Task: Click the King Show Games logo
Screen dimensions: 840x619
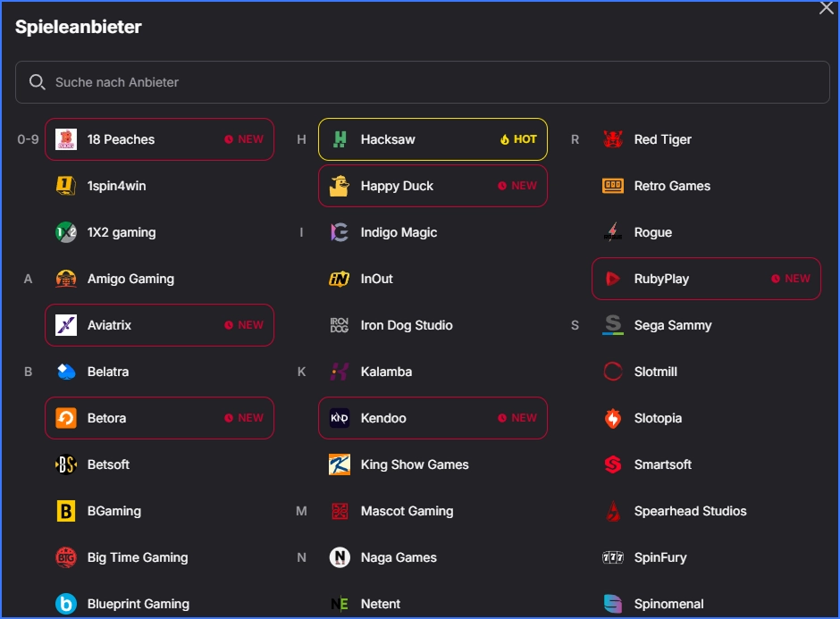Action: coord(340,464)
